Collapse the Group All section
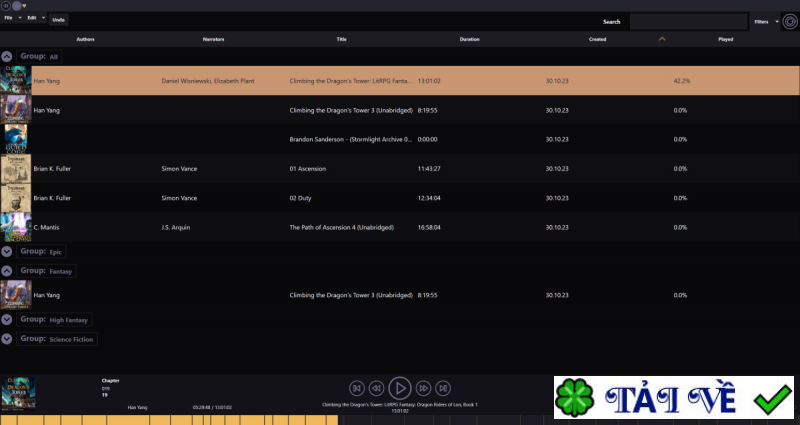Viewport: 800px width, 425px height. click(7, 57)
